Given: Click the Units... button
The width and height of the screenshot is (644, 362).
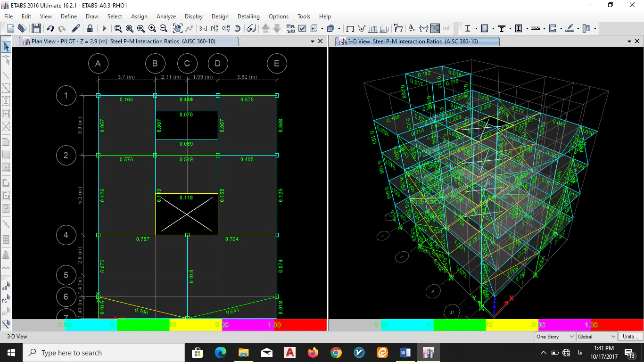Looking at the screenshot, I should pos(630,337).
